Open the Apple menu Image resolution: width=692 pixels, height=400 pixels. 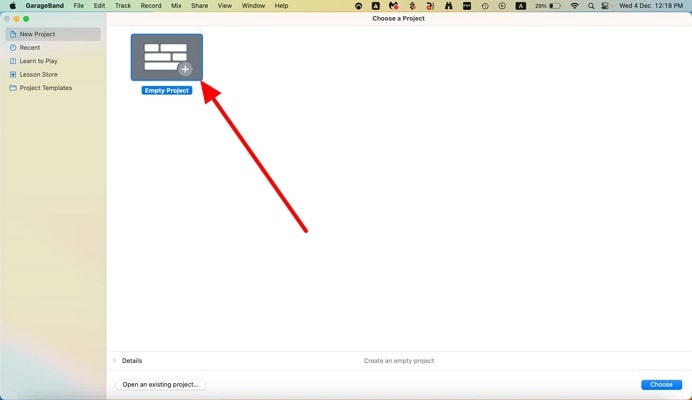click(13, 6)
